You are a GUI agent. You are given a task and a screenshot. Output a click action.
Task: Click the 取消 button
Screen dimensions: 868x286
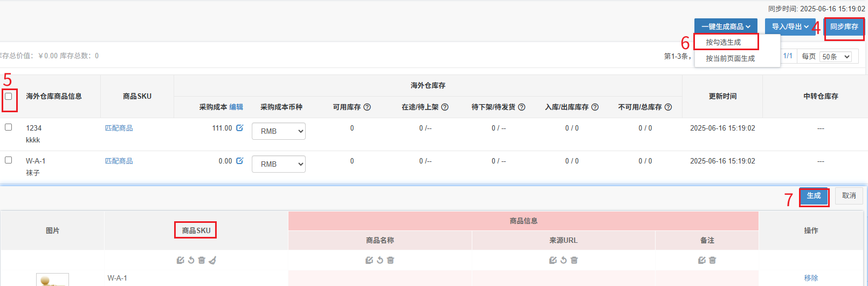click(849, 195)
